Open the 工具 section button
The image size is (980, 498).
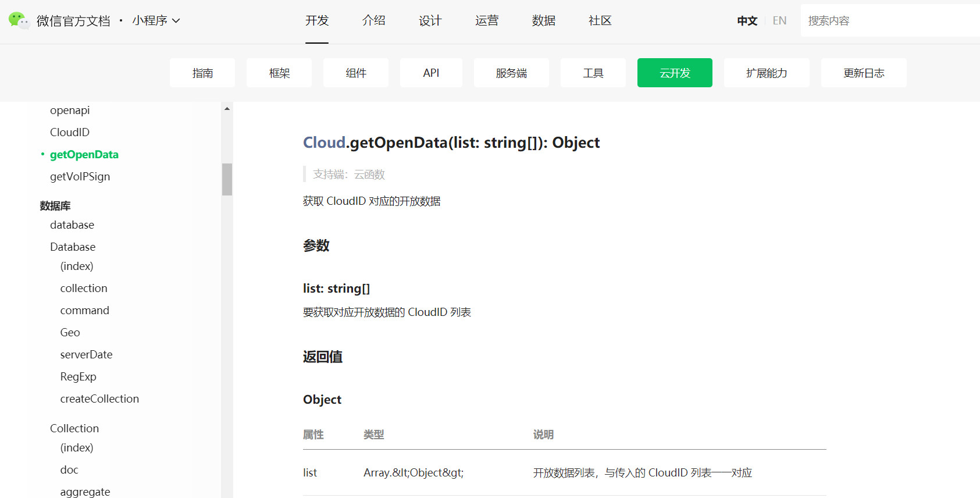593,73
